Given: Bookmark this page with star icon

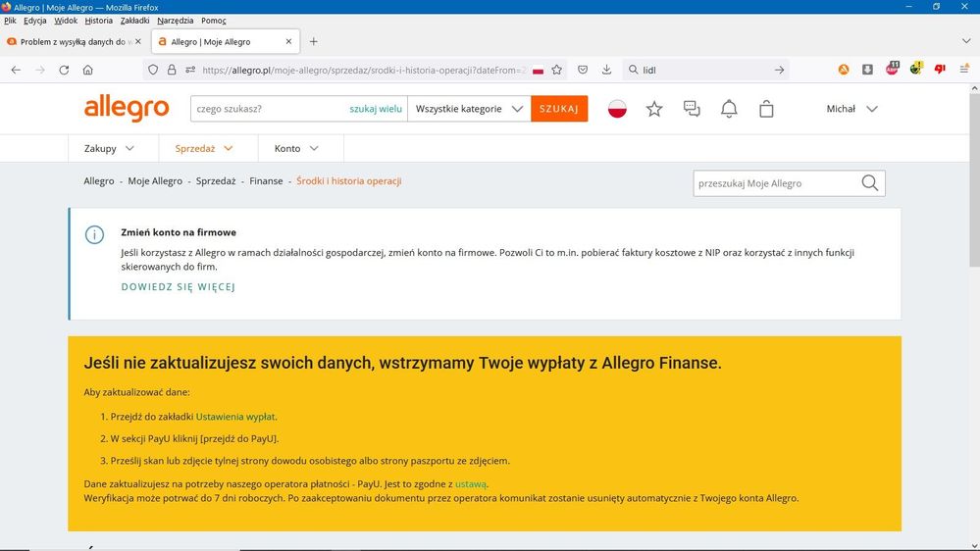Looking at the screenshot, I should (557, 70).
